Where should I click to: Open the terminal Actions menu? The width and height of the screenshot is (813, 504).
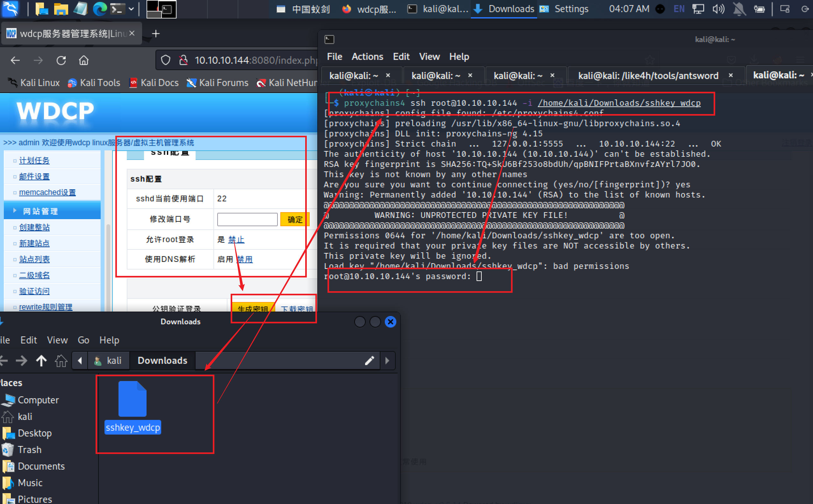pos(367,57)
